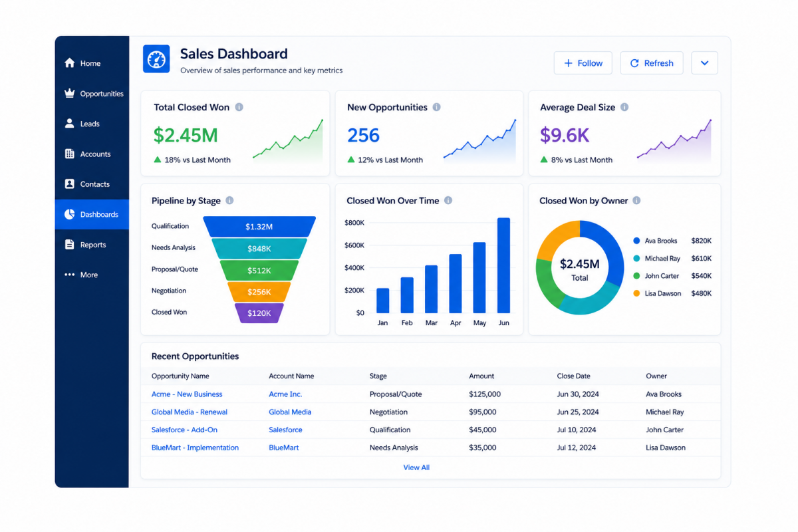Click the $125,000 amount cell

485,394
